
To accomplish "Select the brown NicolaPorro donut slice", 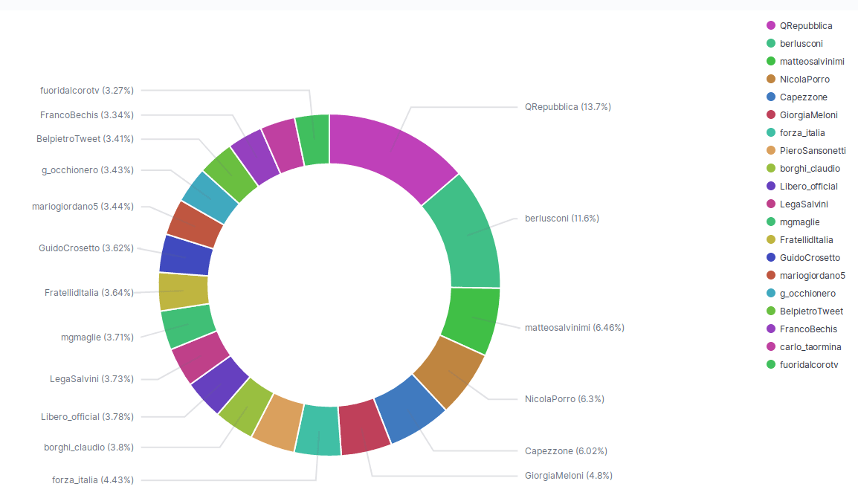I will point(448,372).
